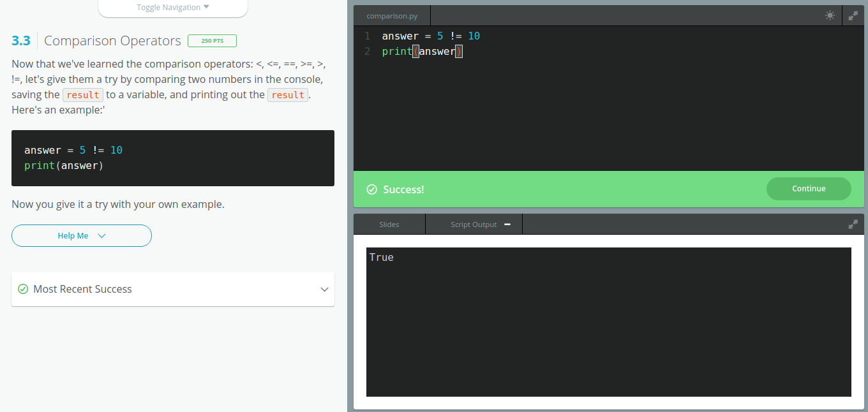
Task: Click the chevron on the Help Me button
Action: [x=102, y=235]
